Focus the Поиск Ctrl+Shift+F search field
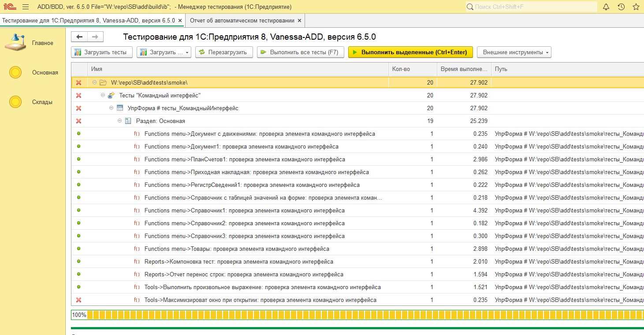Screen dimensions: 644x335 (531, 7)
